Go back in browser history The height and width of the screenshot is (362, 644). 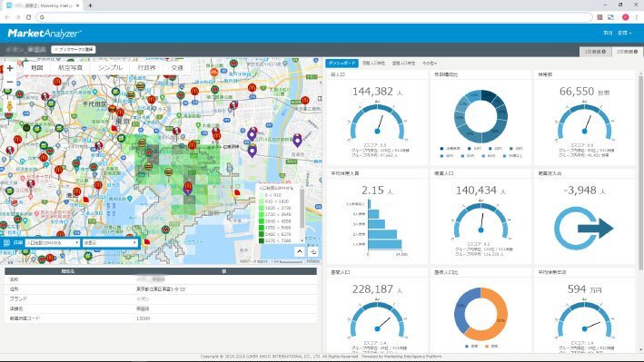7,17
